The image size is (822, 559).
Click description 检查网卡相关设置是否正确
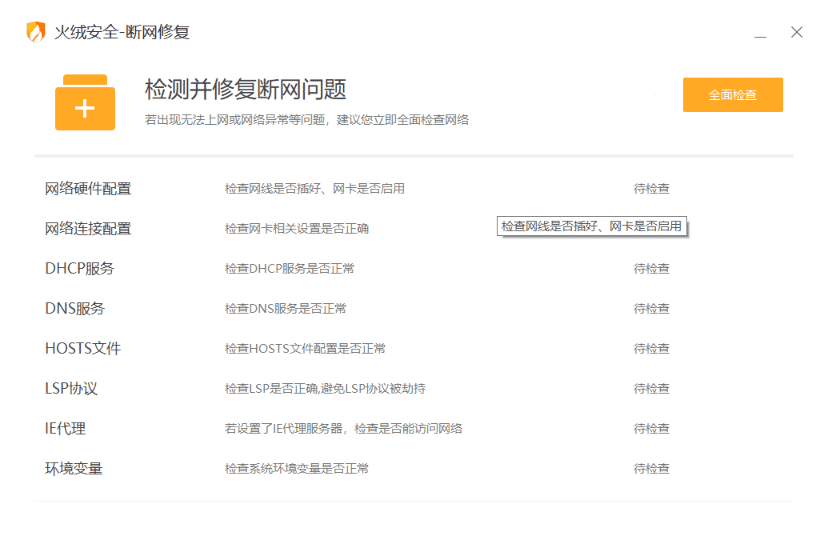click(x=297, y=229)
